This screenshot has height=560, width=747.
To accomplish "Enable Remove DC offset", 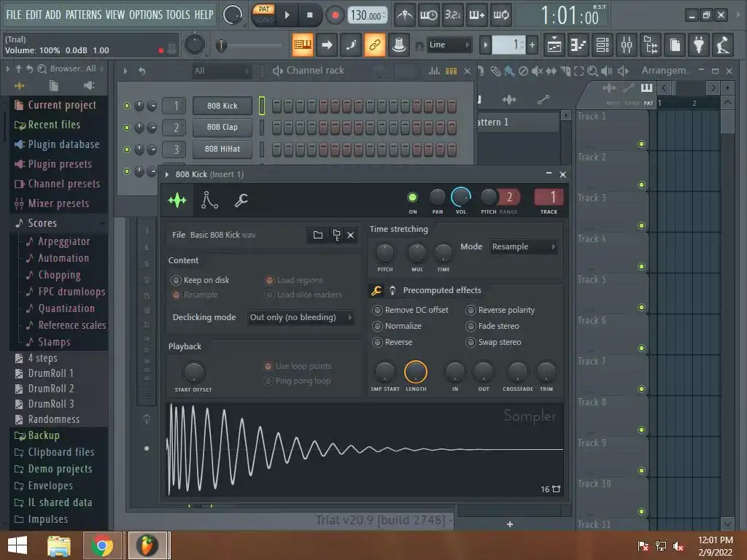I will (x=411, y=310).
